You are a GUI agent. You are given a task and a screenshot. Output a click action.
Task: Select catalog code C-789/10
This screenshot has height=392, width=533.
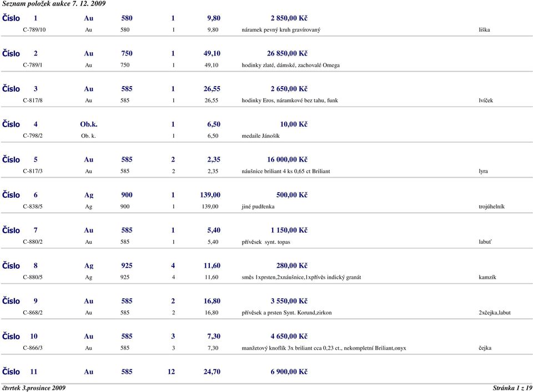click(34, 29)
